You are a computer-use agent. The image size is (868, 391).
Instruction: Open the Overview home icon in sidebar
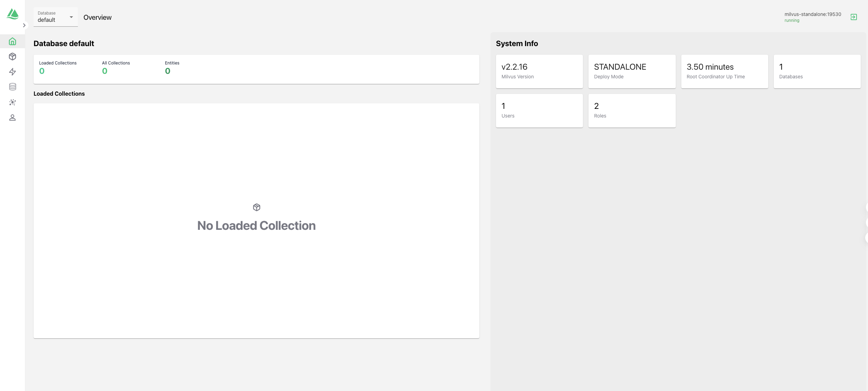tap(12, 42)
